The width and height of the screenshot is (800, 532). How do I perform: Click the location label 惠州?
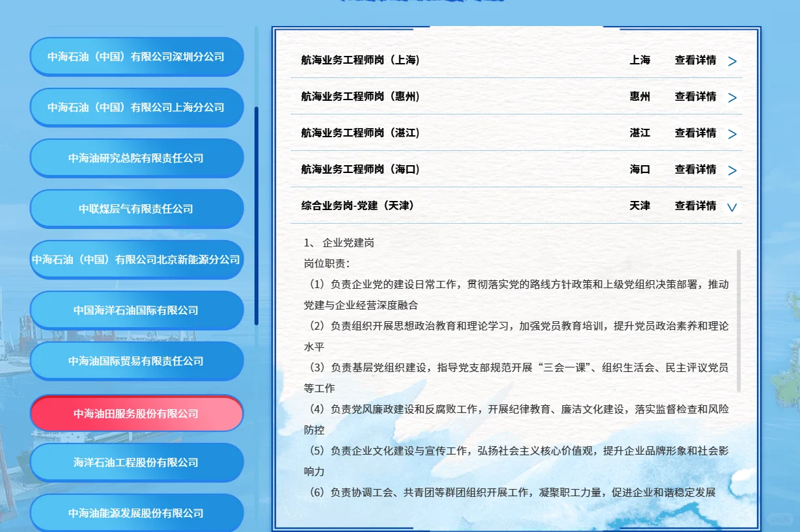tap(640, 96)
